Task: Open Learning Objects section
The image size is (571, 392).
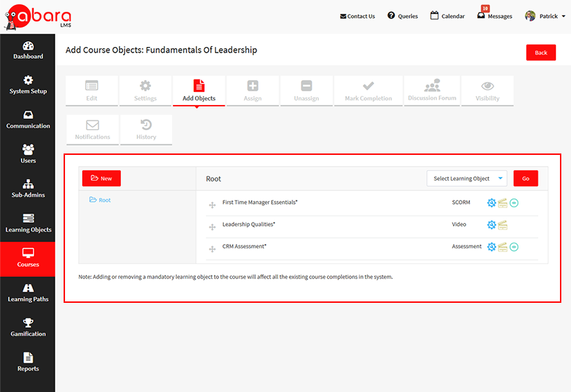Action: pyautogui.click(x=28, y=224)
